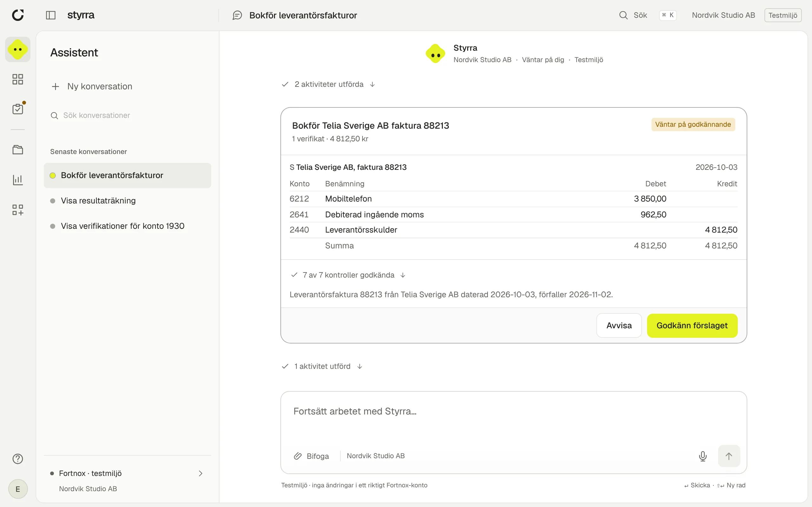Select Visa resultaträkning conversation
This screenshot has height=507, width=812.
[128, 201]
